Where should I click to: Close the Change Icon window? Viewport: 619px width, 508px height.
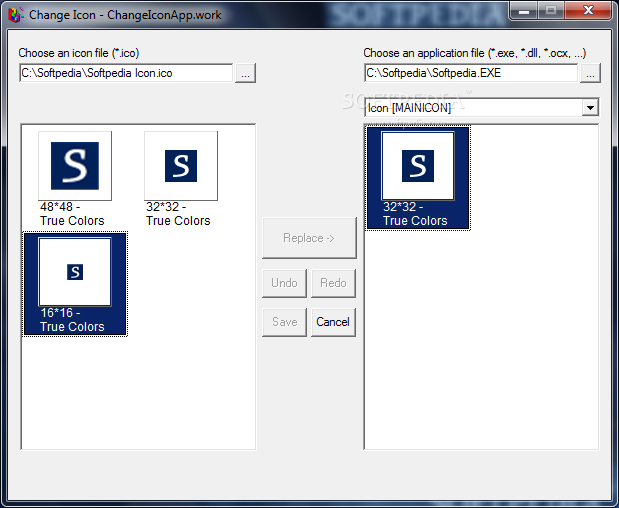(588, 10)
